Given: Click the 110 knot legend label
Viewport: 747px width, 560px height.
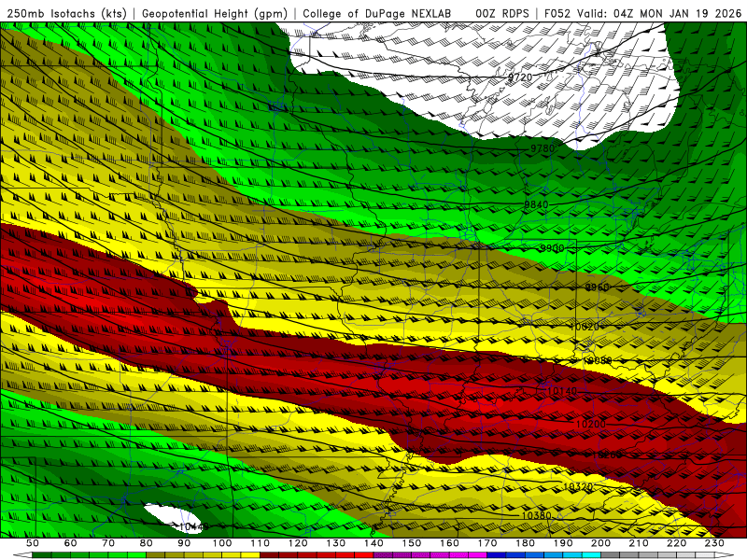Looking at the screenshot, I should tap(261, 543).
